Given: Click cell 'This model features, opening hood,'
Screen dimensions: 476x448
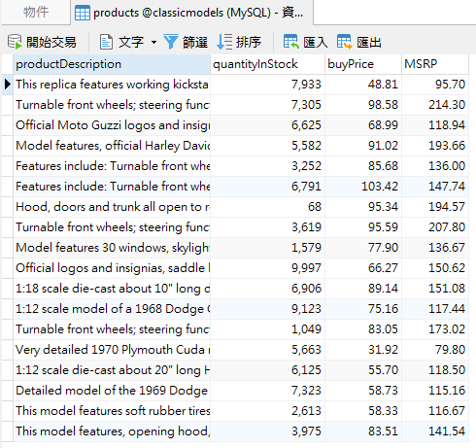Looking at the screenshot, I should pos(112,431).
